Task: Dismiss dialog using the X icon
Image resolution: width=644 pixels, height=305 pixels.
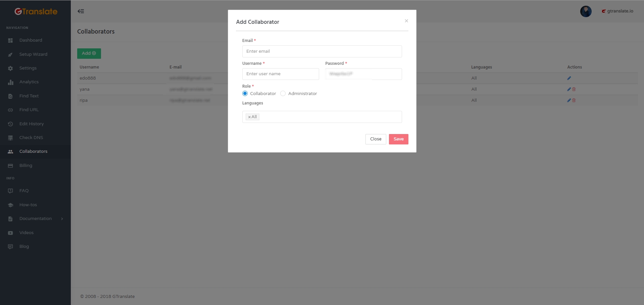Action: point(406,21)
